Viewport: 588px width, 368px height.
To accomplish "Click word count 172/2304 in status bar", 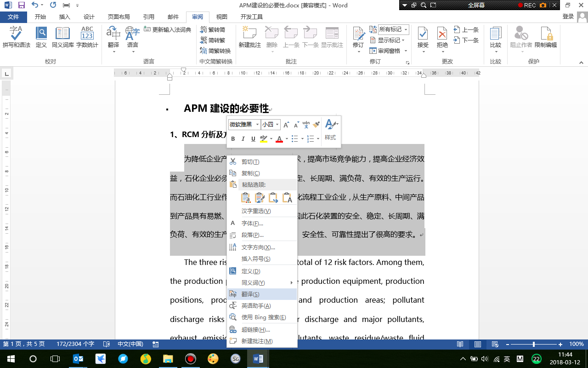I will [75, 344].
